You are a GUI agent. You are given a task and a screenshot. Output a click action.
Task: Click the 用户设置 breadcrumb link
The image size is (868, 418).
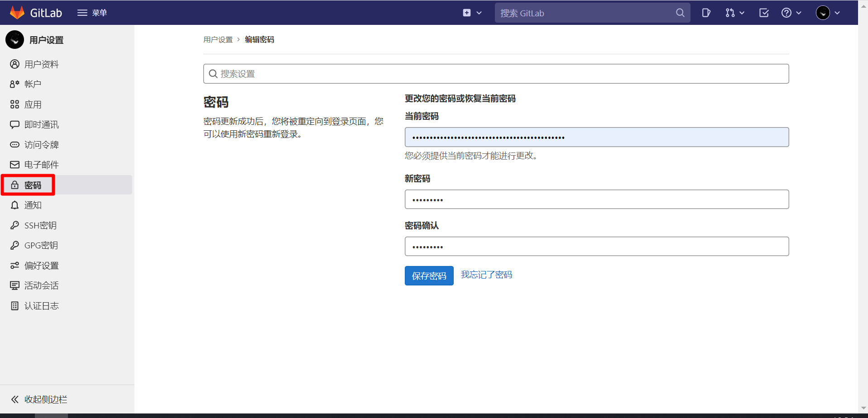click(218, 40)
